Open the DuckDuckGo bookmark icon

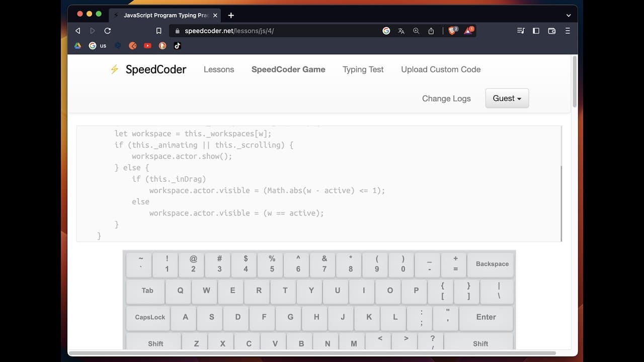point(163,45)
